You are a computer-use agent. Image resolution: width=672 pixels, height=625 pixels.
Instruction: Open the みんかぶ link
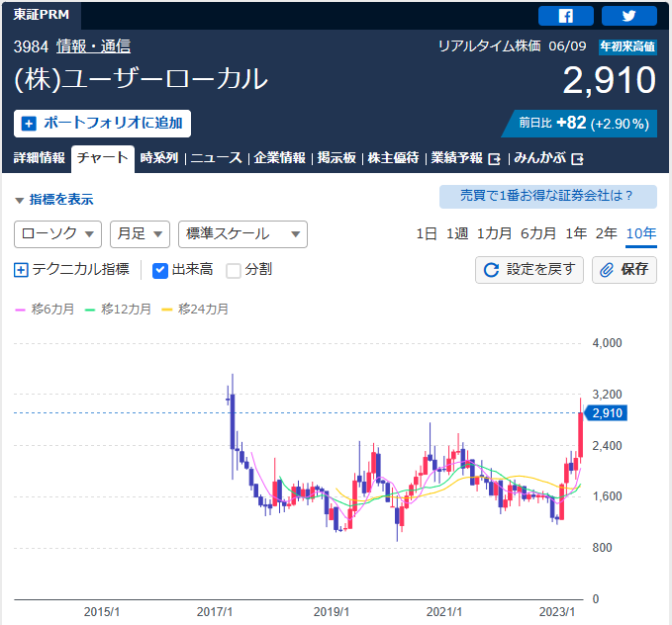(x=539, y=158)
